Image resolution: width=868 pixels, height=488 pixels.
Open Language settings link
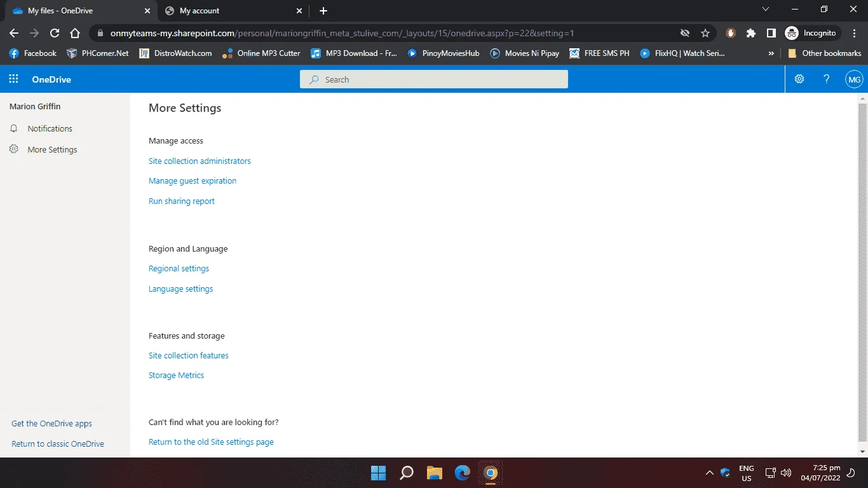(180, 288)
